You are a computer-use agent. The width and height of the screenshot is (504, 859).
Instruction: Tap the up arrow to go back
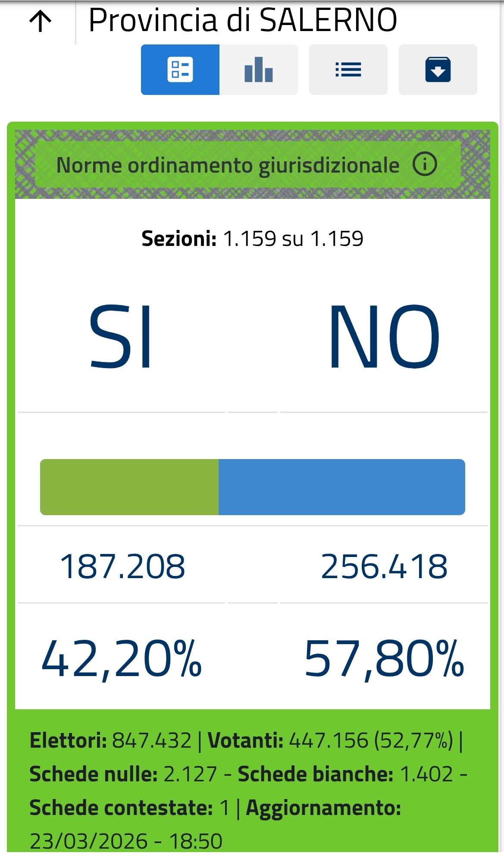pyautogui.click(x=41, y=21)
